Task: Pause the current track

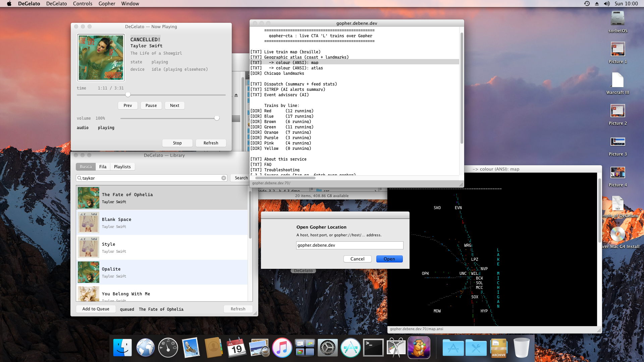Action: 151,105
